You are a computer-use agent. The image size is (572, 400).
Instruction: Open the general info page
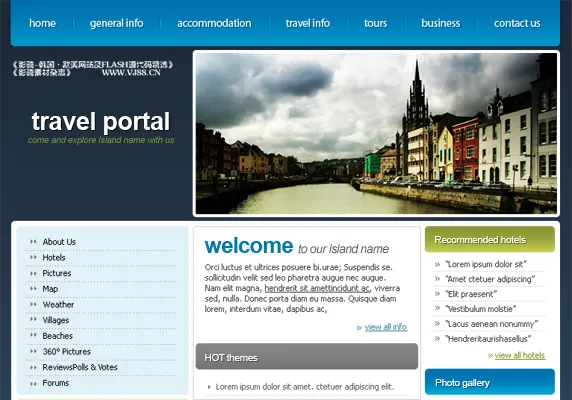click(116, 23)
